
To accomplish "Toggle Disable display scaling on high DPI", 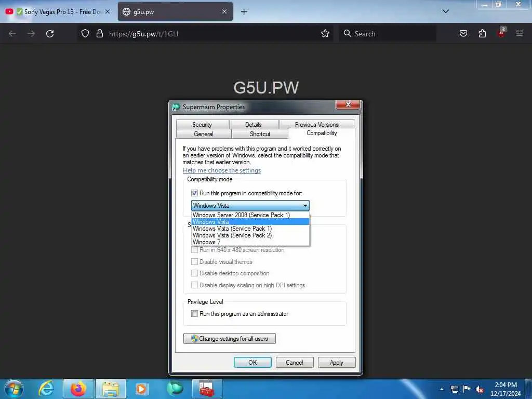I will (x=194, y=285).
